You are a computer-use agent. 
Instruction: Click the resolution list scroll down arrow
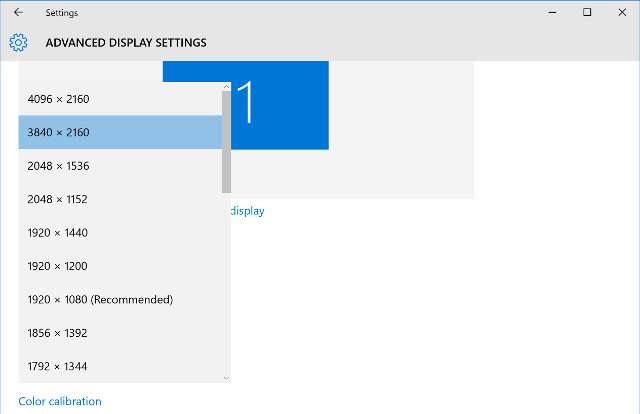[227, 378]
